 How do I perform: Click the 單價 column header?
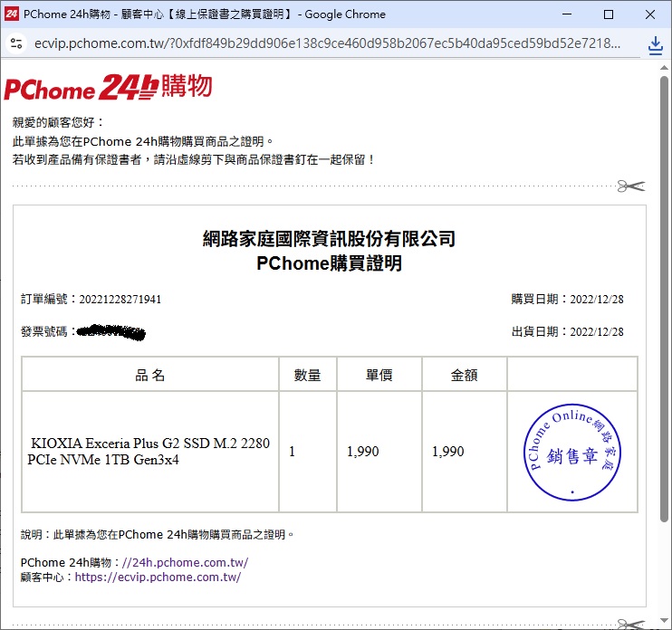(x=379, y=375)
